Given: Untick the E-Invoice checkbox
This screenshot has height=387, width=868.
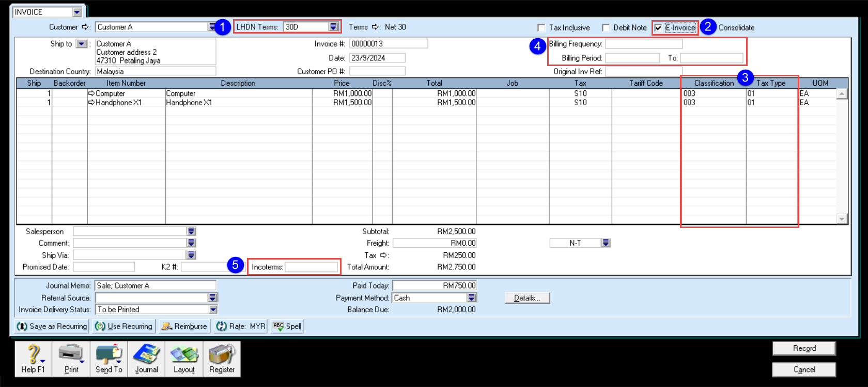Looking at the screenshot, I should [x=658, y=28].
